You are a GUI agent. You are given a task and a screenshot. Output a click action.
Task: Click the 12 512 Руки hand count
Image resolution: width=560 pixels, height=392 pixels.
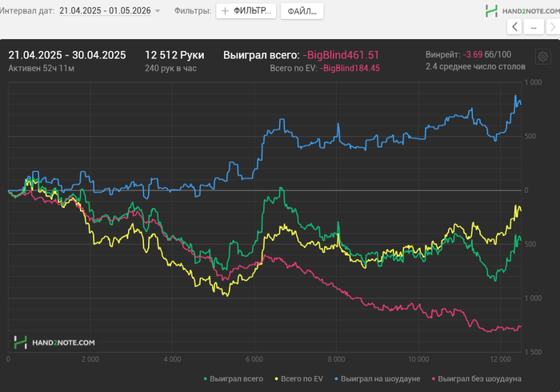pos(174,55)
